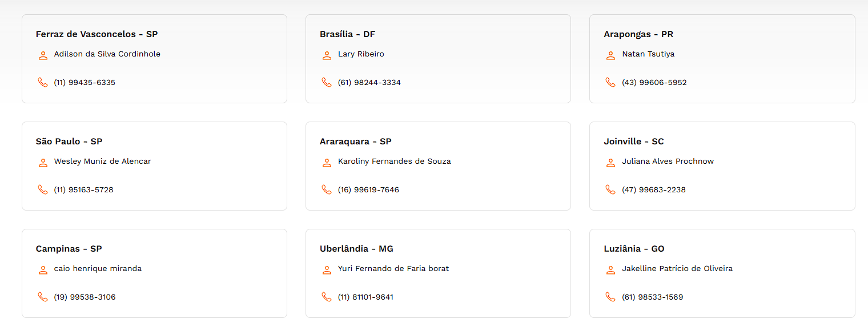The width and height of the screenshot is (868, 327).
Task: Select phone number (11) 95163-5728
Action: tap(84, 189)
